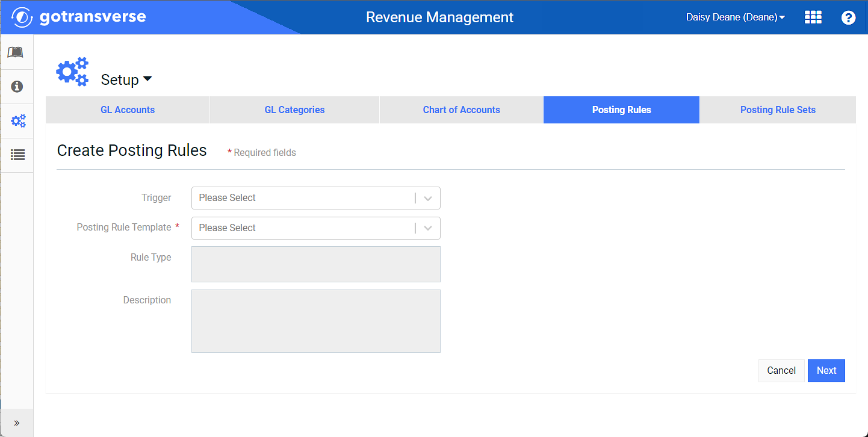Click the Revenue Management title
This screenshot has height=437, width=868.
(440, 17)
